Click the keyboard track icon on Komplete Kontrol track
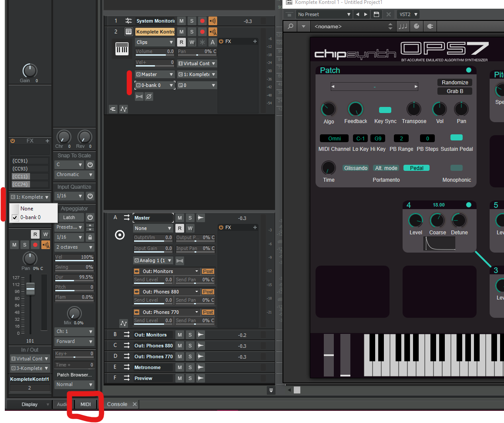The width and height of the screenshot is (504, 423). pyautogui.click(x=128, y=31)
